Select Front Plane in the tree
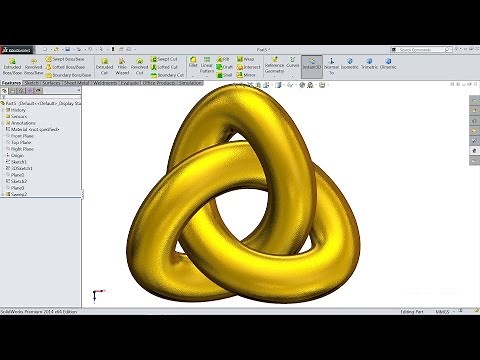 (20, 136)
